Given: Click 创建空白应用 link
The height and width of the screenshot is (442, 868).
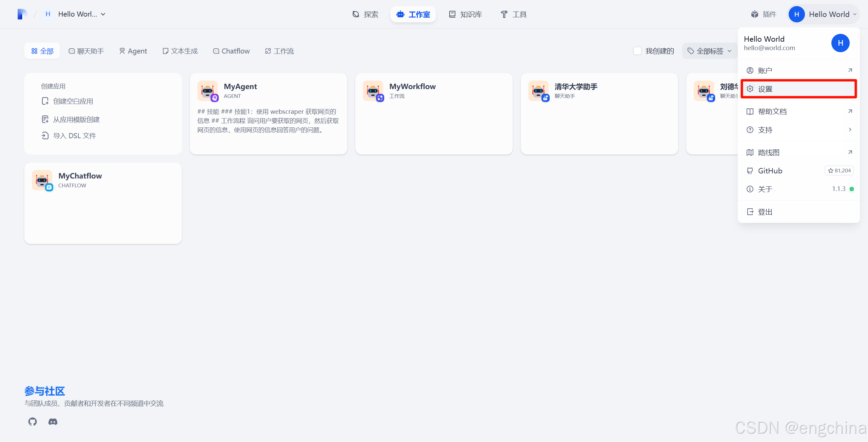Looking at the screenshot, I should coord(73,101).
